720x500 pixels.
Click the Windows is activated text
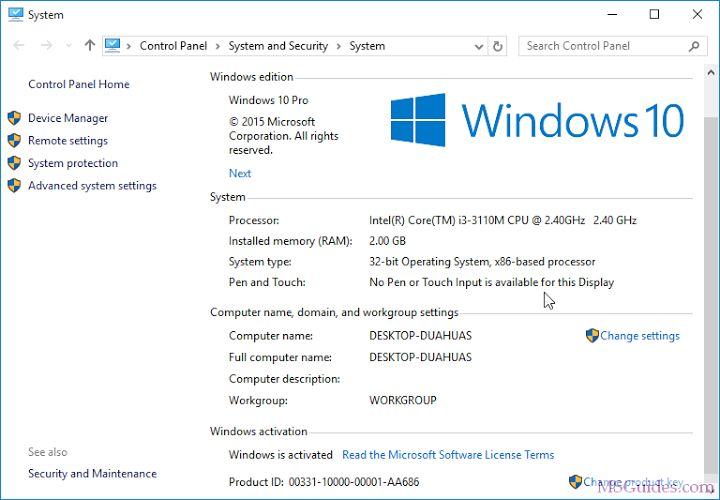coord(281,455)
